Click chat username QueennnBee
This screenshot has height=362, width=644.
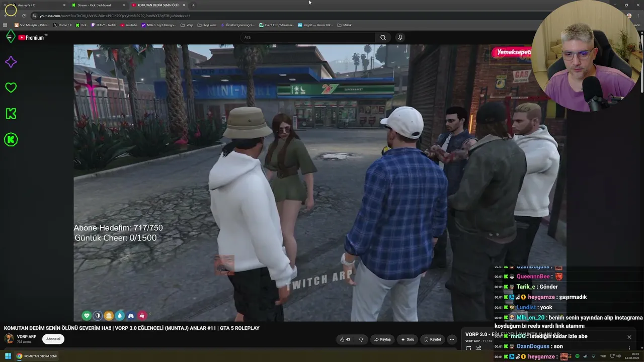(533, 277)
